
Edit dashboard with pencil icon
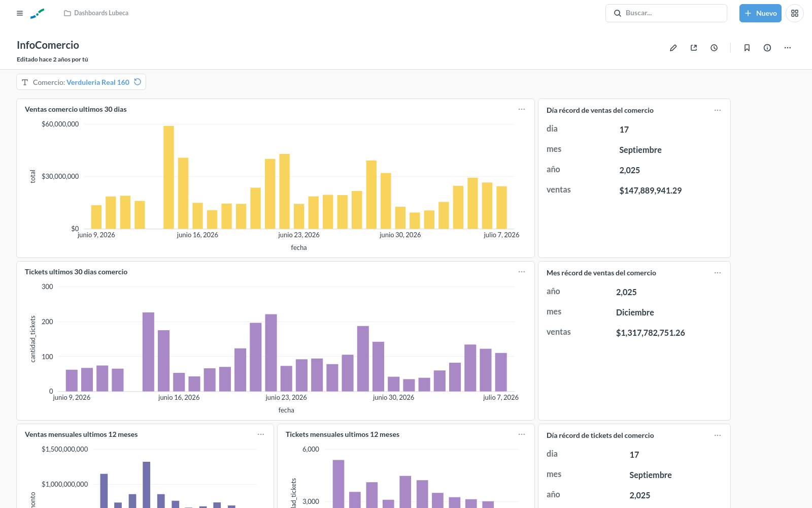coord(673,48)
